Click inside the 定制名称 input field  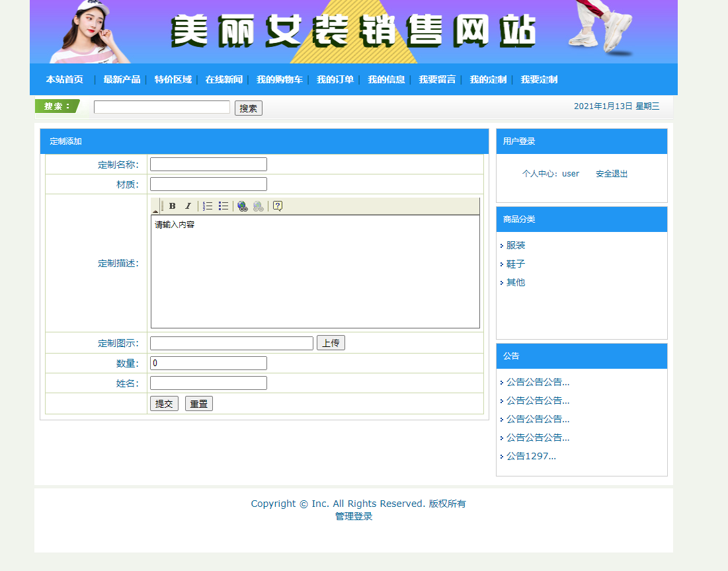pos(208,164)
